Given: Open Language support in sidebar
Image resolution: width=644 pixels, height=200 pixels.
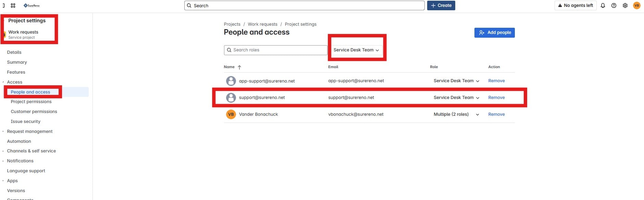Looking at the screenshot, I should point(26,171).
